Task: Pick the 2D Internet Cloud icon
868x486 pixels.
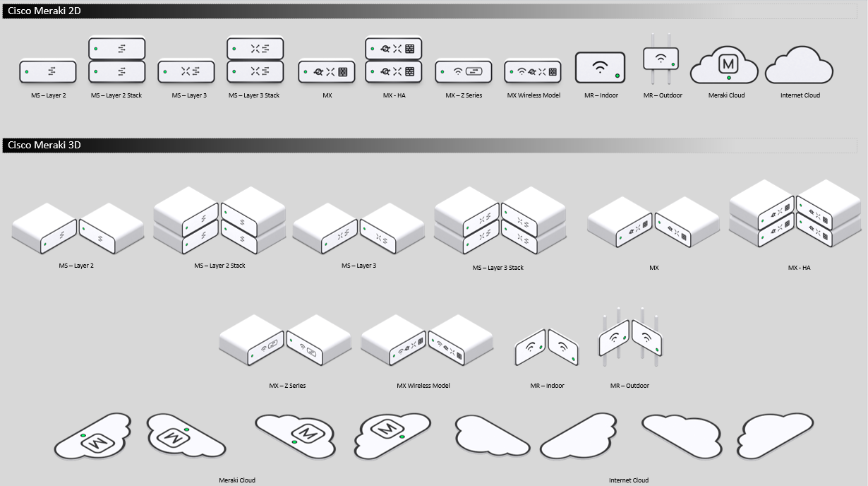Action: click(800, 66)
